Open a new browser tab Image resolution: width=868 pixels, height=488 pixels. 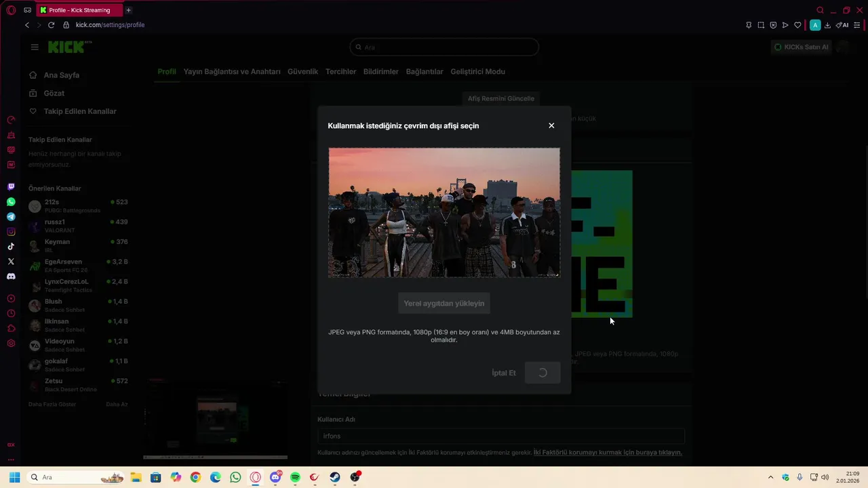128,10
